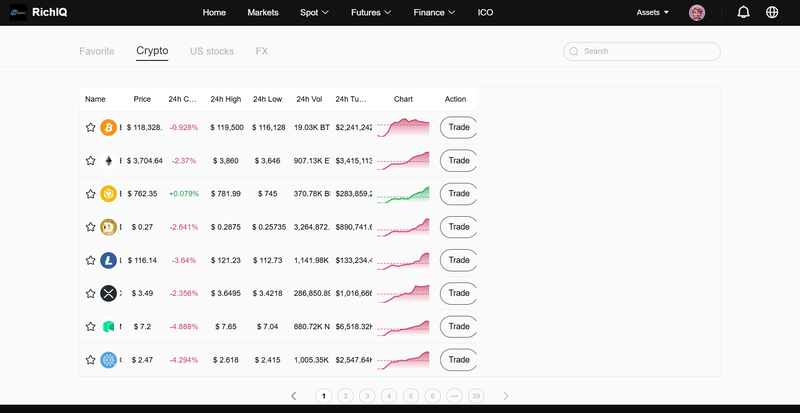Expand the Spot dropdown menu

314,13
